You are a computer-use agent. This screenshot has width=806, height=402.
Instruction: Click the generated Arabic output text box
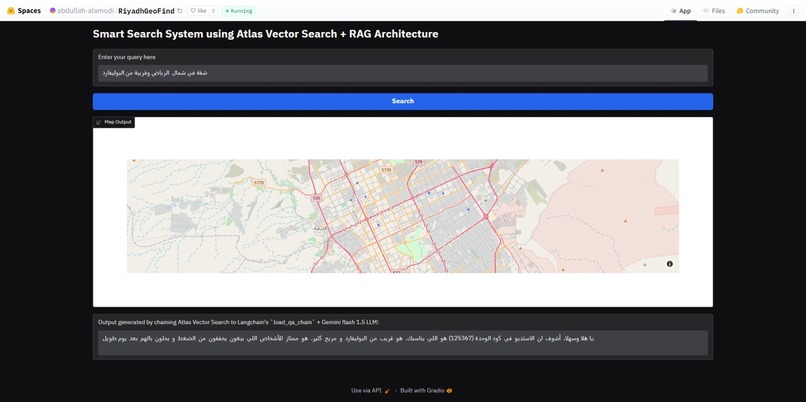402,342
